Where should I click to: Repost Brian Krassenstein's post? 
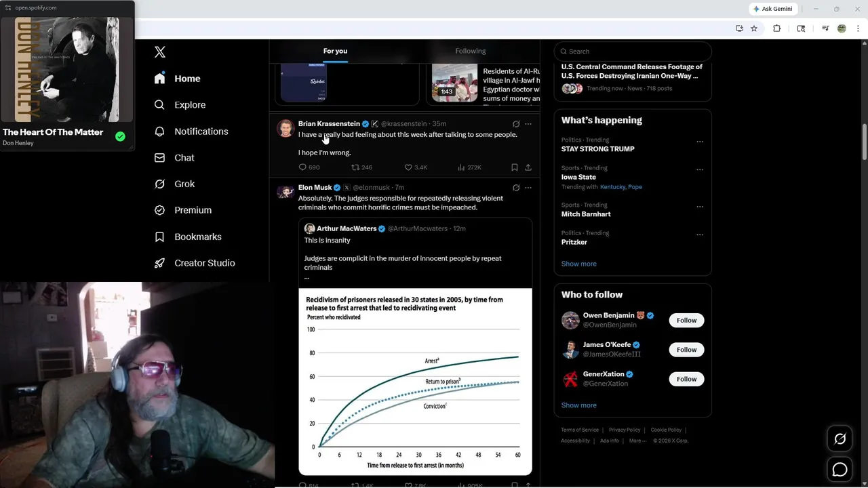tap(361, 167)
